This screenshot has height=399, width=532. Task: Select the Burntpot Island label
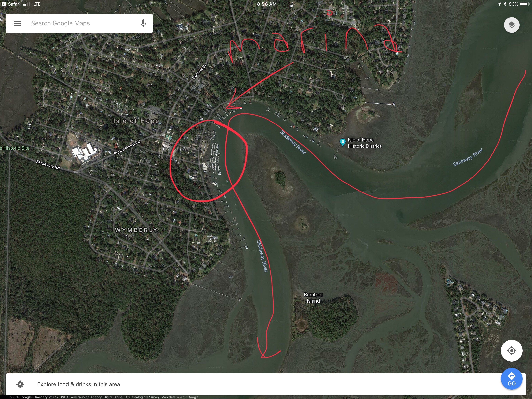point(313,298)
